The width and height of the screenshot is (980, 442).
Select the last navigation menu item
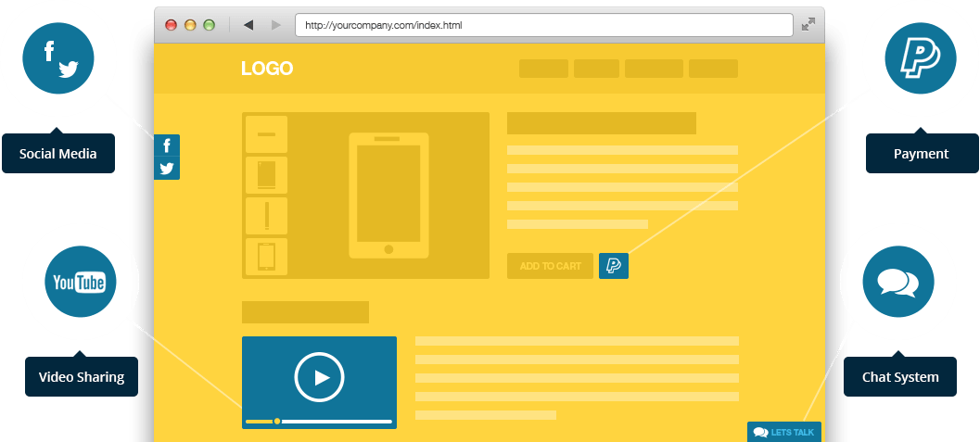click(713, 69)
